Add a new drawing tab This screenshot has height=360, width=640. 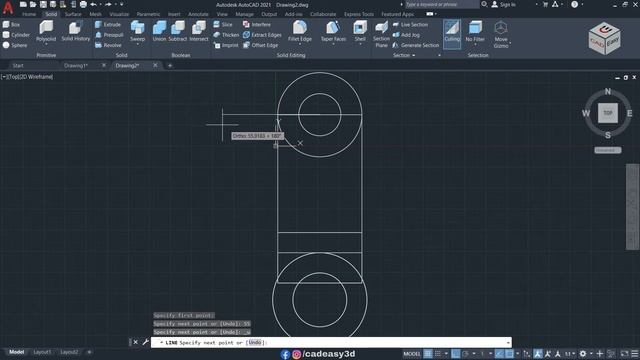click(x=170, y=65)
